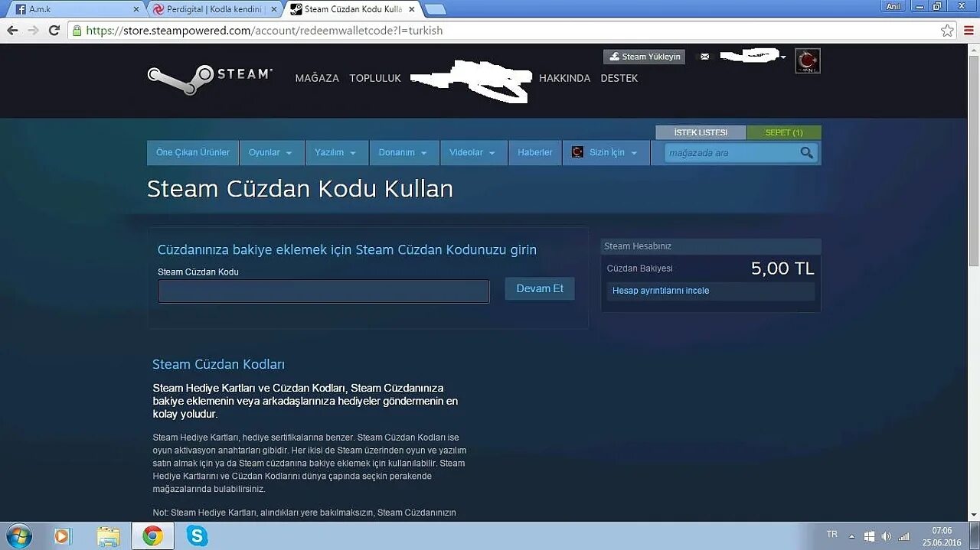This screenshot has width=980, height=550.
Task: Click Steam Yükleyin button
Action: click(644, 57)
